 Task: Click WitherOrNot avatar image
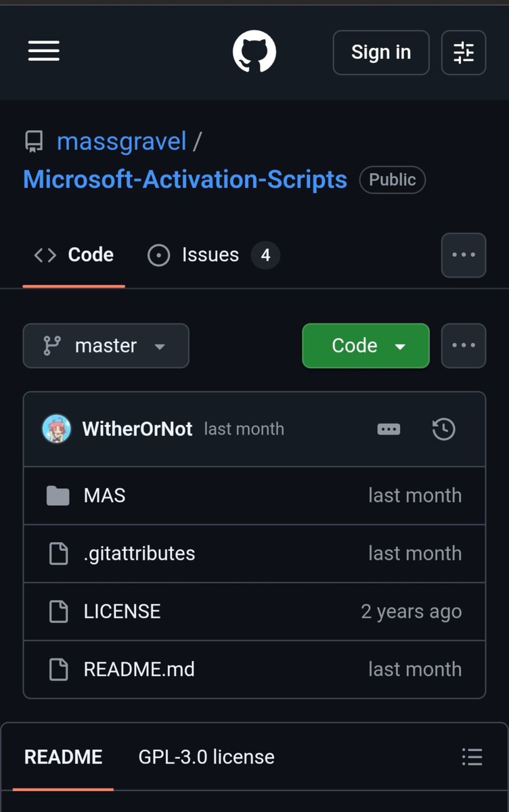pyautogui.click(x=57, y=429)
